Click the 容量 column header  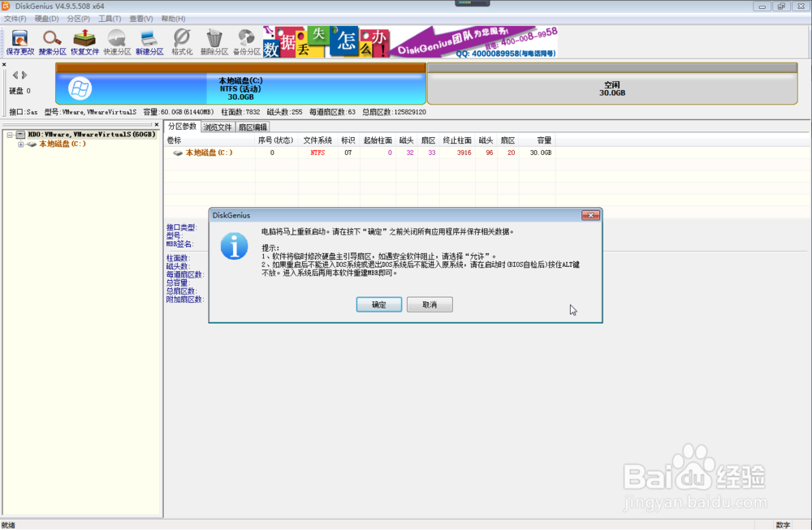(538, 140)
